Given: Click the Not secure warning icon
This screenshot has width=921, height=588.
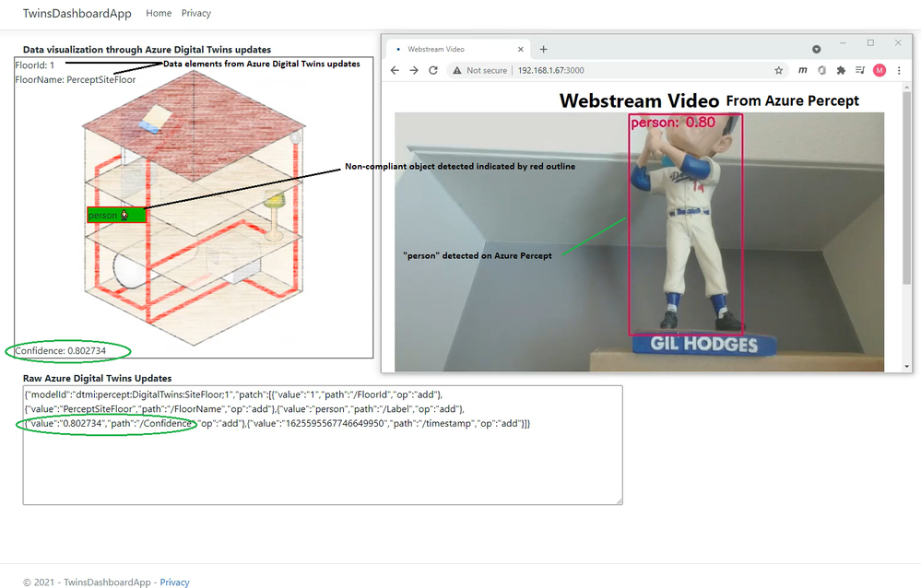Looking at the screenshot, I should (457, 70).
